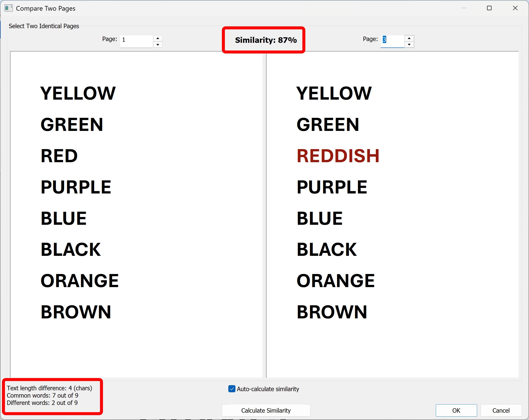Click the Similarity: 87% label
This screenshot has height=420, width=529.
(266, 40)
